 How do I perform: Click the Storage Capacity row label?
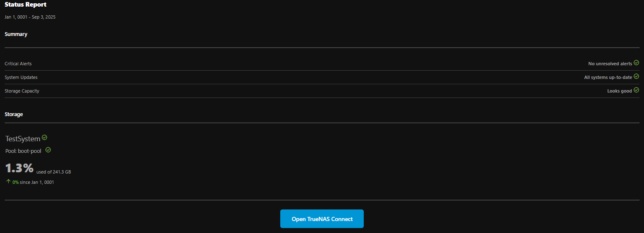[22, 91]
